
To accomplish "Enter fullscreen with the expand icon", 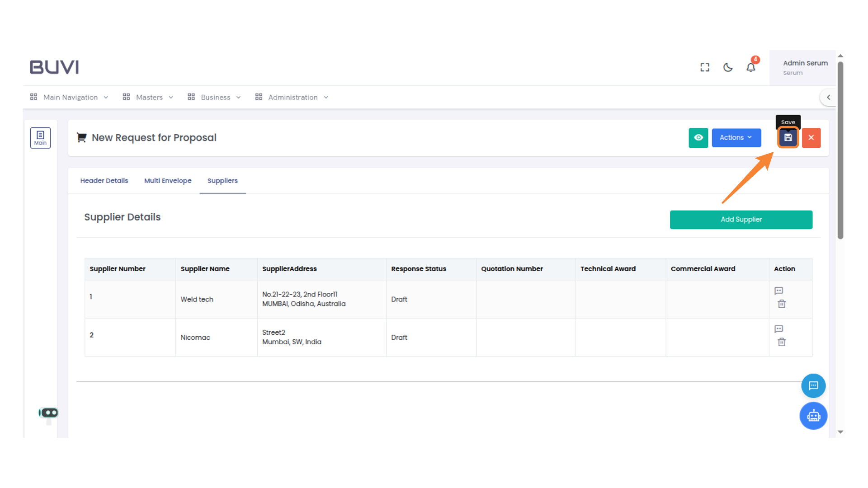I will point(704,67).
